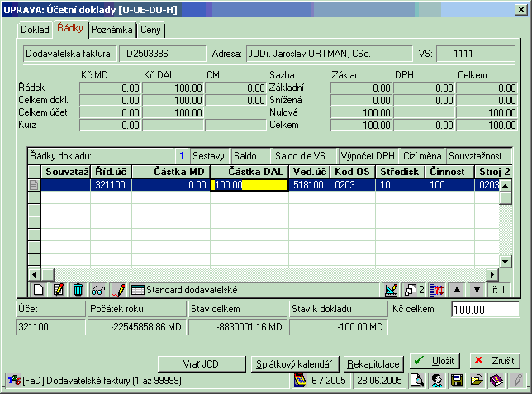
Task: Move row down with black triangle
Action: [477, 290]
